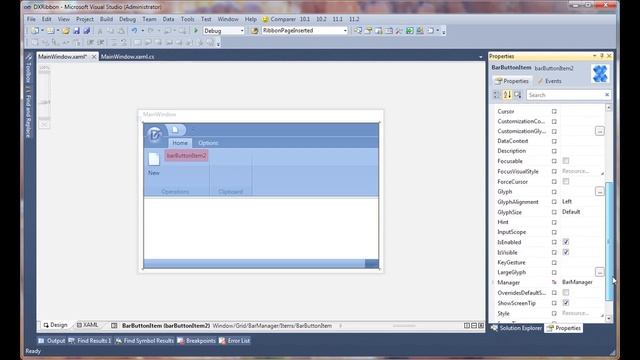Click the quick access toolbar document icon
This screenshot has height=360, width=640.
pyautogui.click(x=175, y=130)
